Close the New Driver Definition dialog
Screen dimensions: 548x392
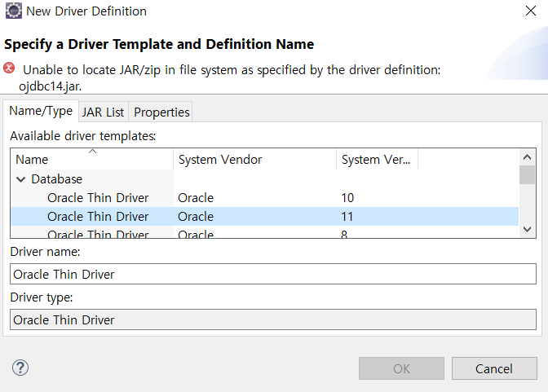[531, 11]
